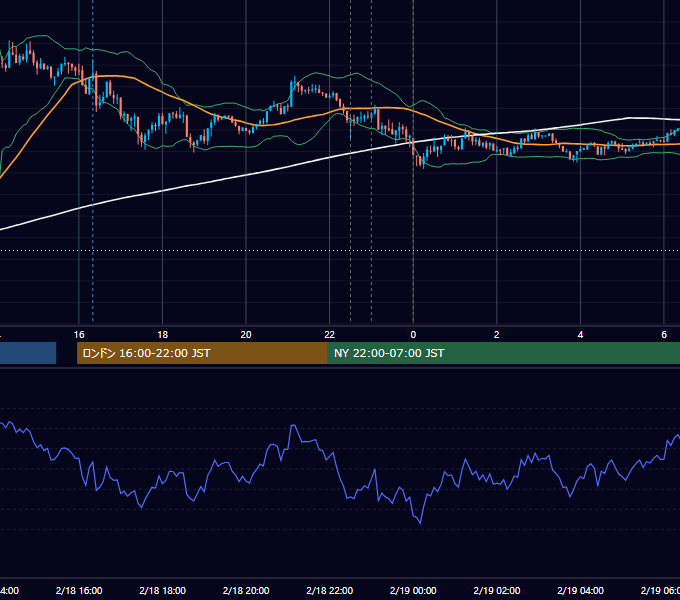Click the NY 22:00-07:00 JST session bar
The width and height of the screenshot is (680, 600).
click(x=504, y=353)
